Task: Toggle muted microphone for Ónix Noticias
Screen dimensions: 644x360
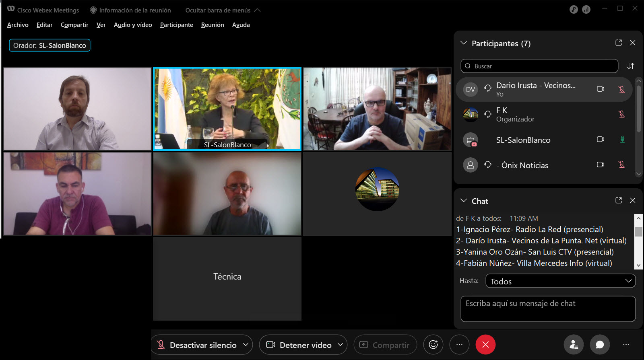Action: [622, 165]
